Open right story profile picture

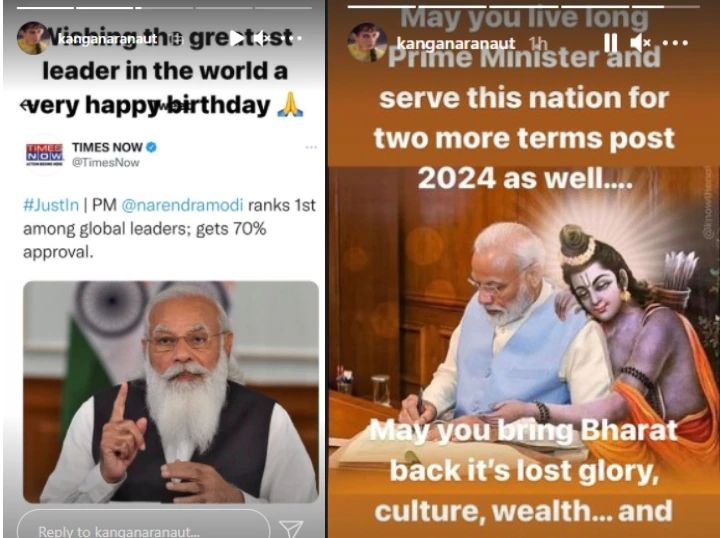(x=366, y=43)
